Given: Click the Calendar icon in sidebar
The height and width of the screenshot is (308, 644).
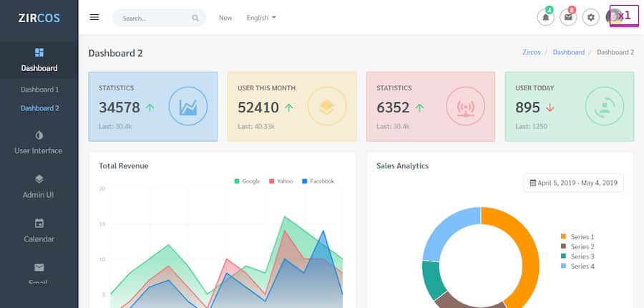Looking at the screenshot, I should pyautogui.click(x=39, y=223).
